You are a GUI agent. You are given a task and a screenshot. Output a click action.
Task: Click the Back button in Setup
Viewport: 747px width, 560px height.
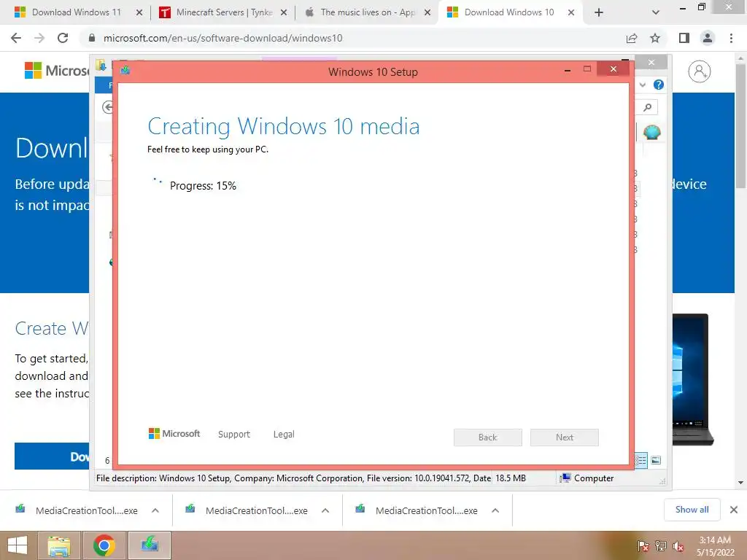point(488,437)
